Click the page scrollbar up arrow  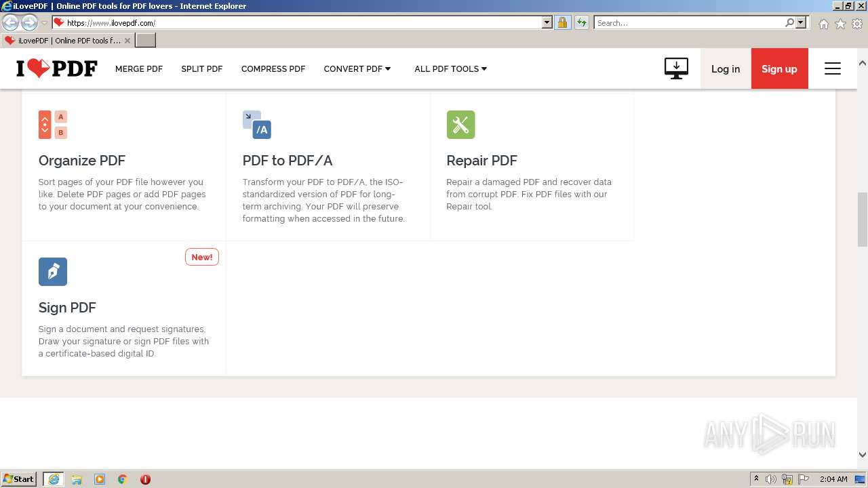click(862, 63)
